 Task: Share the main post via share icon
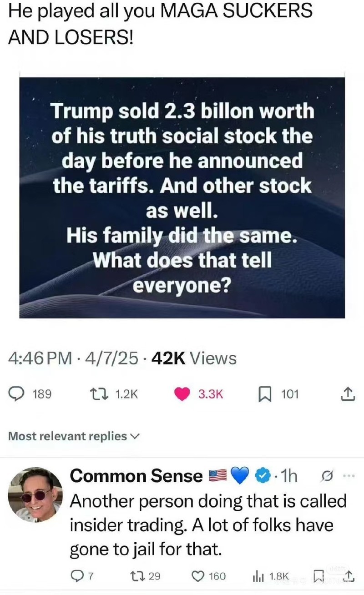(347, 393)
